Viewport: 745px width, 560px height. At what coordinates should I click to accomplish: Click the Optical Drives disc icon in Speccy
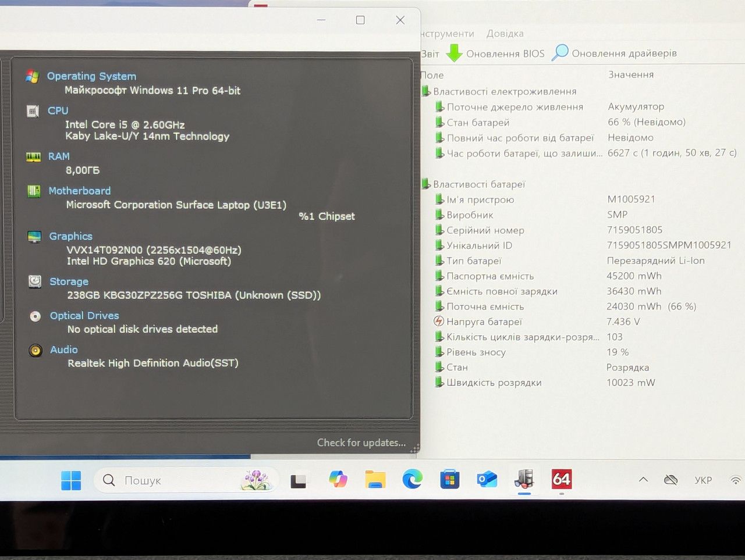point(36,316)
